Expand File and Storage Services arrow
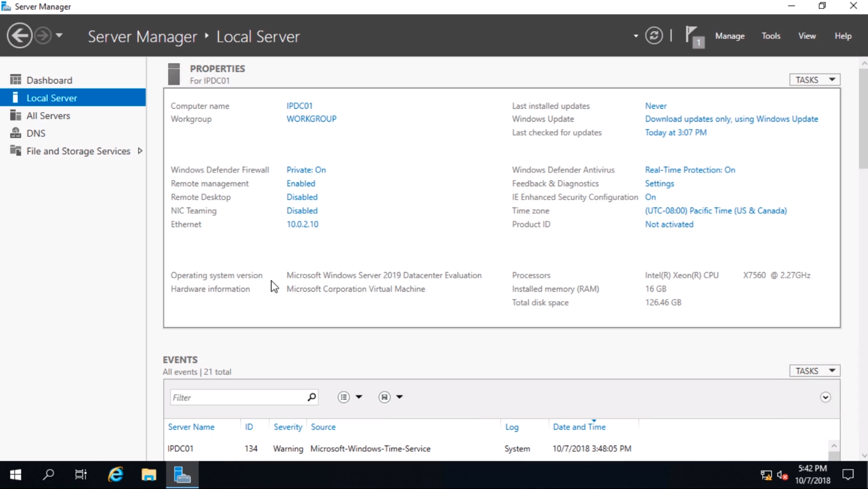 [140, 151]
